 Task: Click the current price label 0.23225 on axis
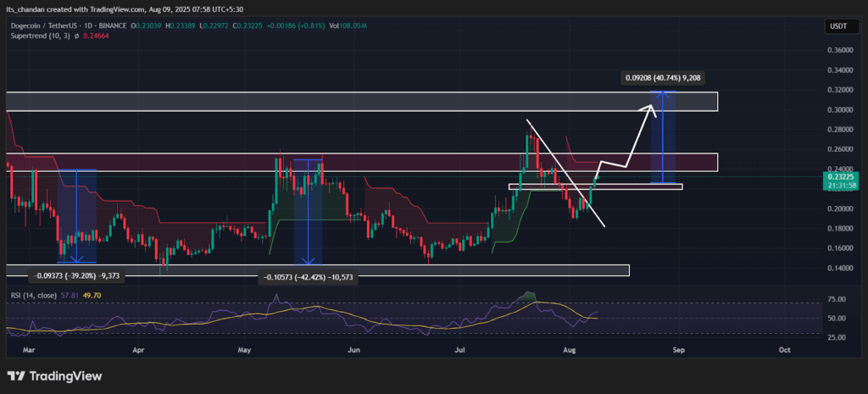[840, 176]
